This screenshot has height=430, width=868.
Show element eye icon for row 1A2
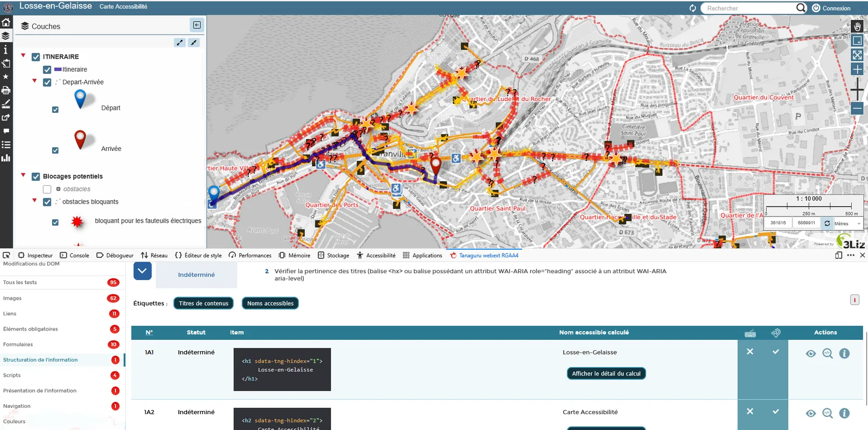coord(810,413)
